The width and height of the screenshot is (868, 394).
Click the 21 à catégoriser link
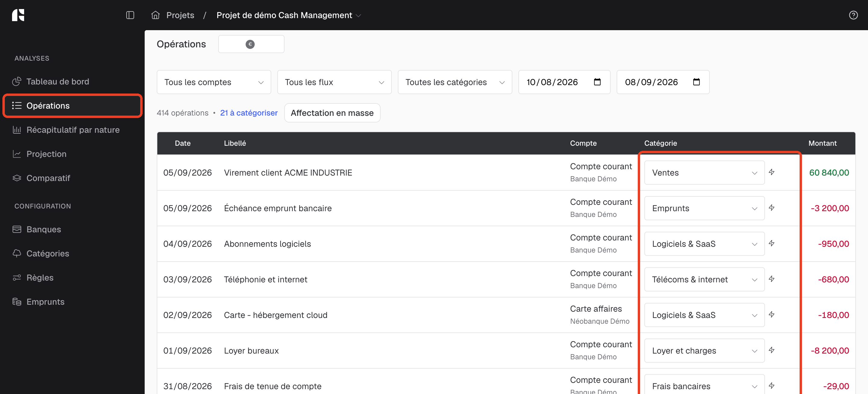click(x=249, y=113)
